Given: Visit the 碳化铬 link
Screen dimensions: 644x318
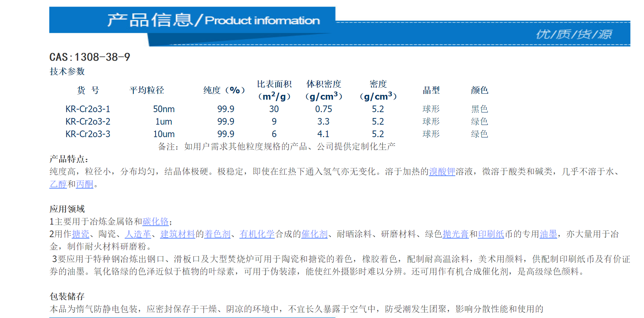Looking at the screenshot, I should 156,222.
